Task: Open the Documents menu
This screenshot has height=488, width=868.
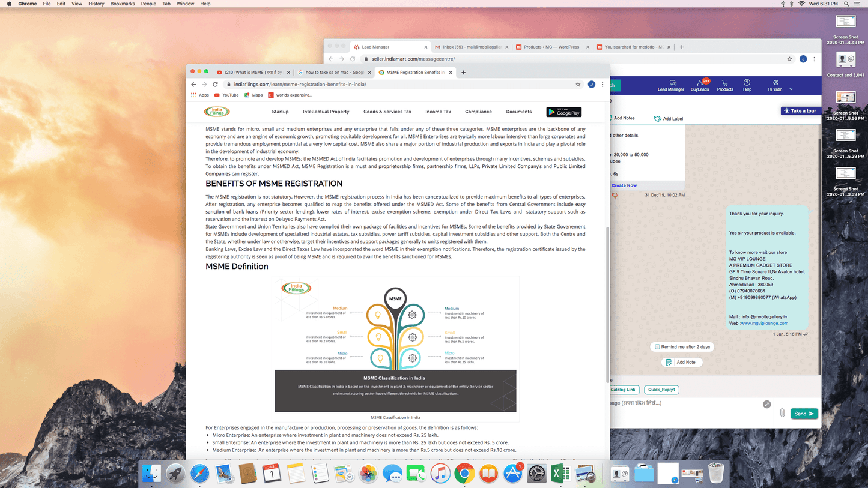Action: coord(519,112)
